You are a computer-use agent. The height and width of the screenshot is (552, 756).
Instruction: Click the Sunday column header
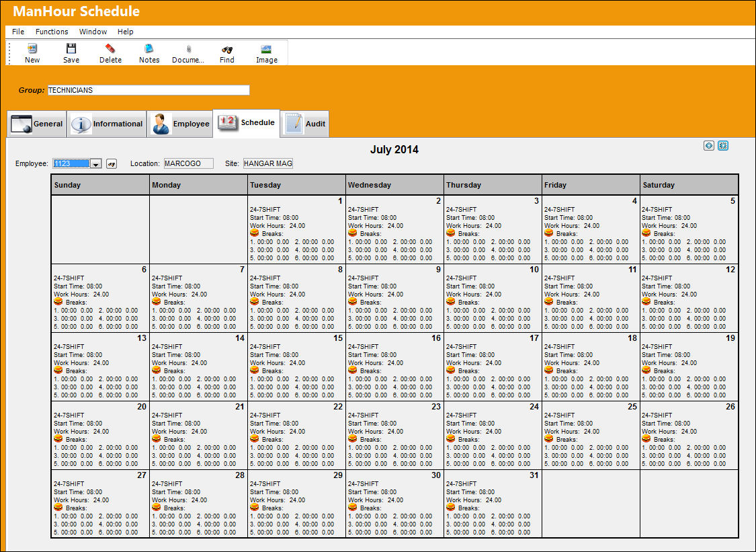100,185
